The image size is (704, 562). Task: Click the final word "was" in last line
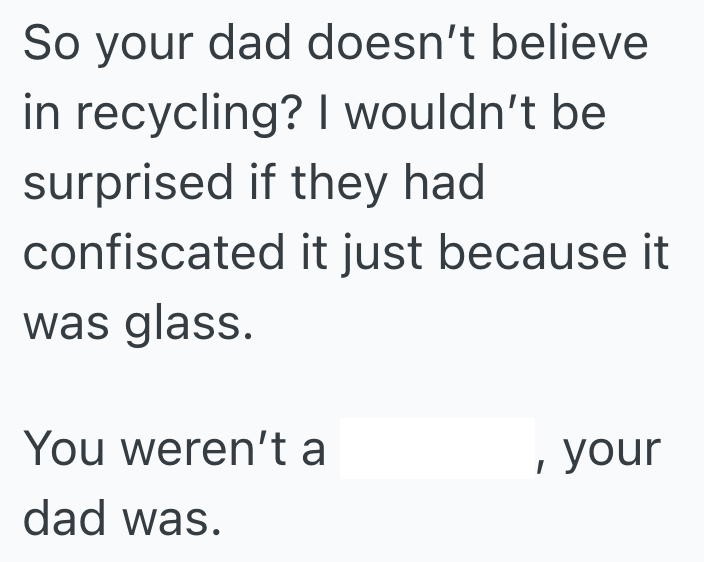[x=169, y=520]
